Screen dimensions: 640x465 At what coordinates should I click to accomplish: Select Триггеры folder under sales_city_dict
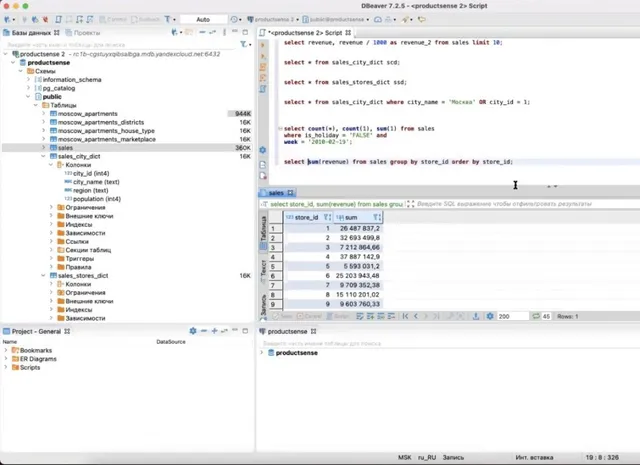(79, 258)
